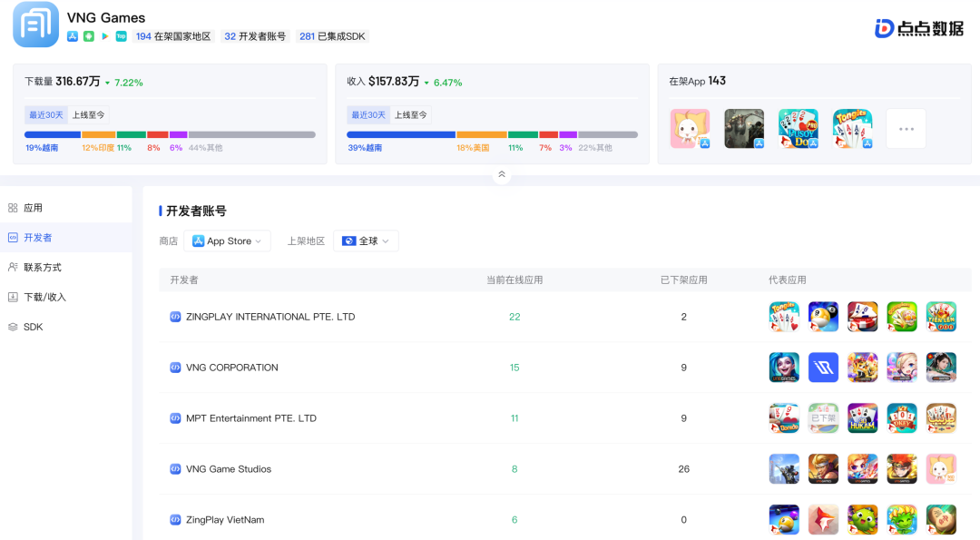Open the dark warrior game app in 在架App
The image size is (980, 540).
(x=744, y=129)
